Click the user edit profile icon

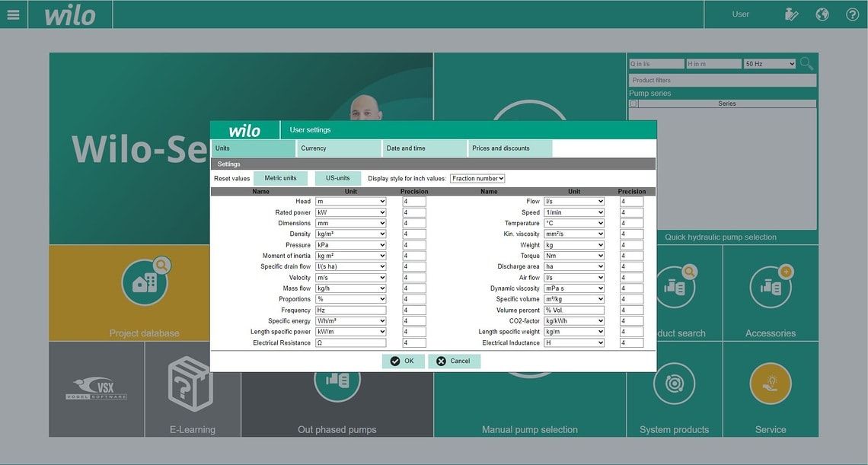(x=792, y=14)
